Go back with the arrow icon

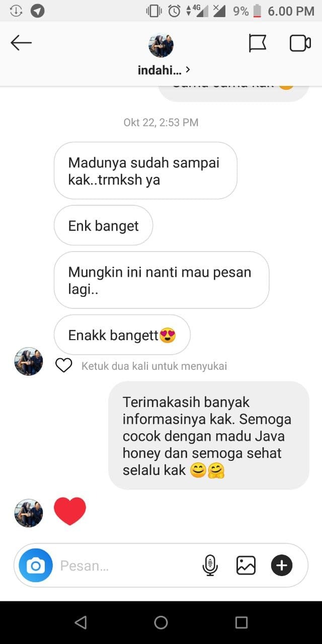(21, 43)
